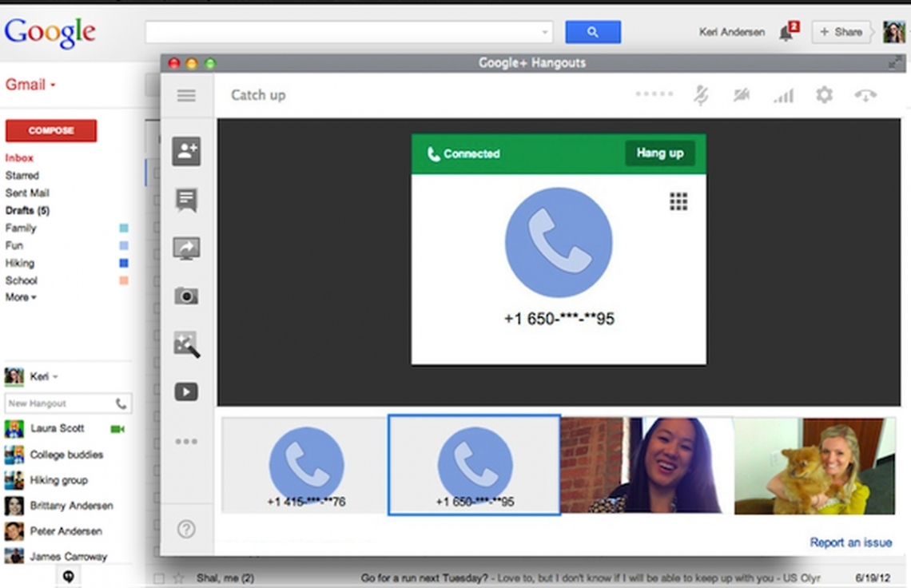
Task: Open the Gmail dropdown menu
Action: point(31,85)
